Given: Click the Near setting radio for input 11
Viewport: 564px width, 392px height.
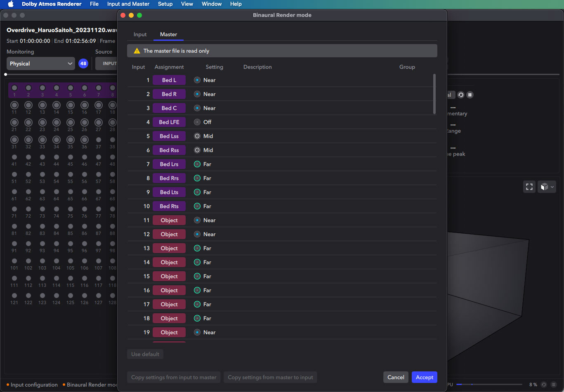Looking at the screenshot, I should [197, 220].
